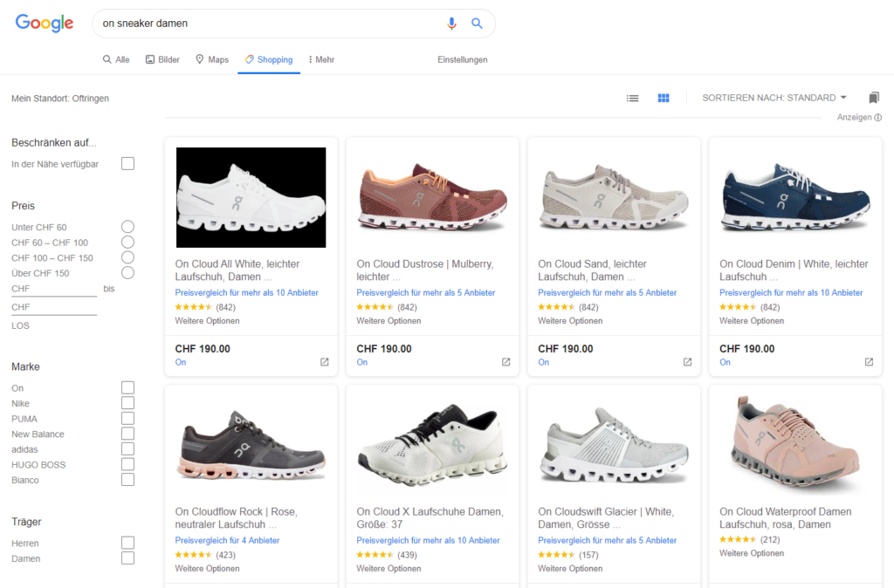Screen dimensions: 894x588
Task: Click On seller link under All White
Action: (181, 362)
